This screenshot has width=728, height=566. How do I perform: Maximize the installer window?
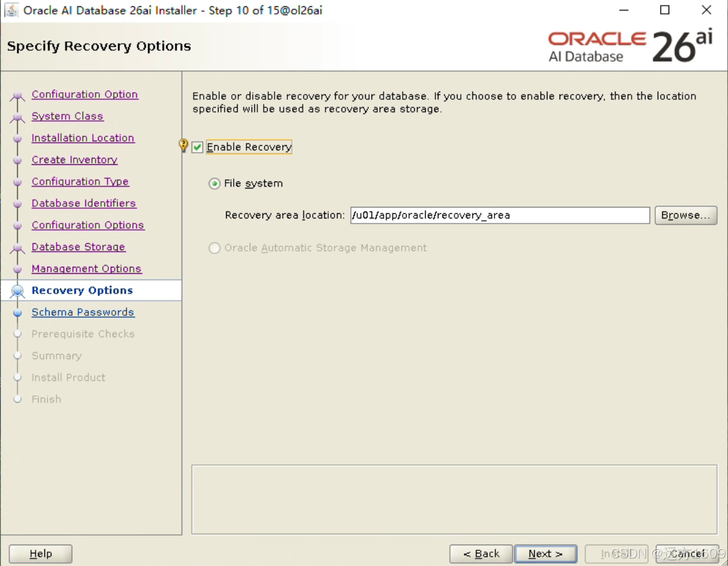(665, 10)
